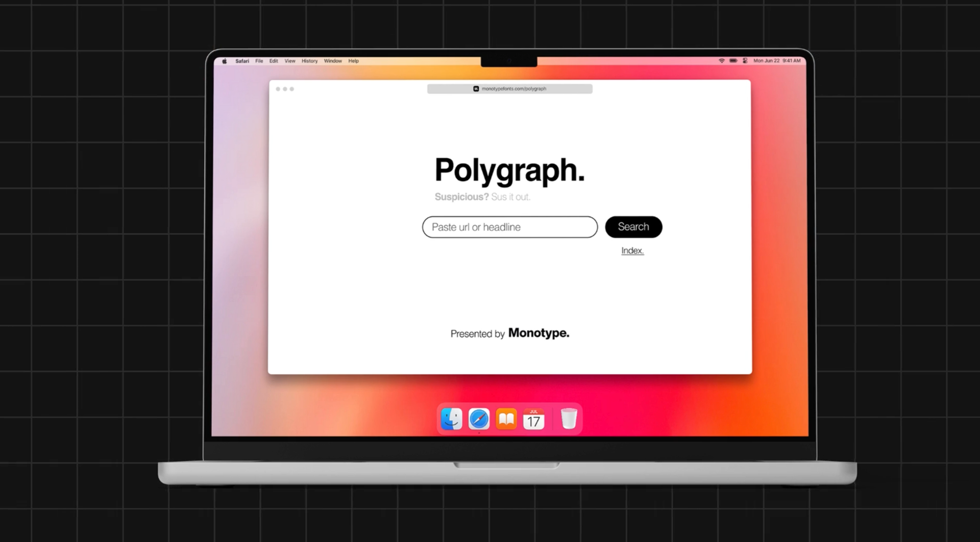
Task: Click the black Search button
Action: click(x=633, y=227)
